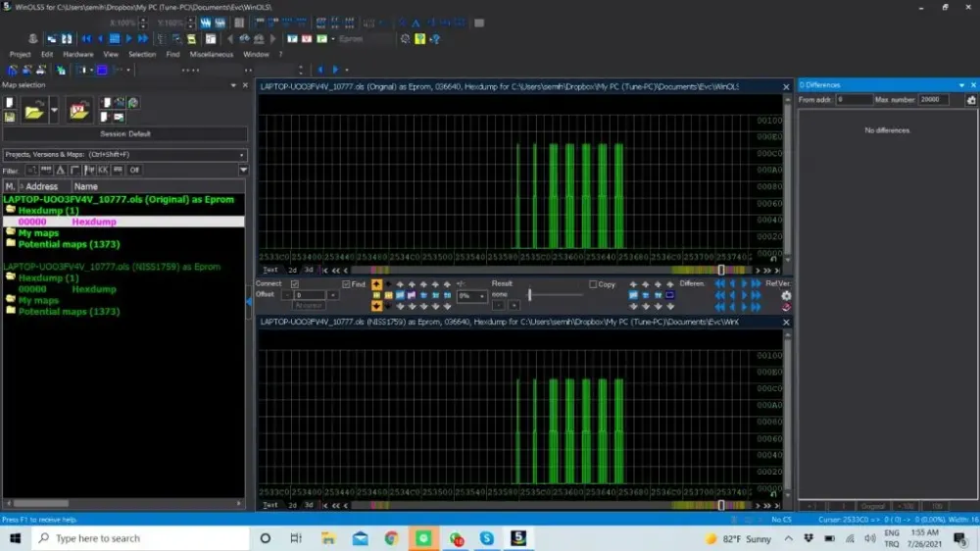Click the blue hexdump view toolbar icon
The width and height of the screenshot is (980, 551).
(115, 39)
